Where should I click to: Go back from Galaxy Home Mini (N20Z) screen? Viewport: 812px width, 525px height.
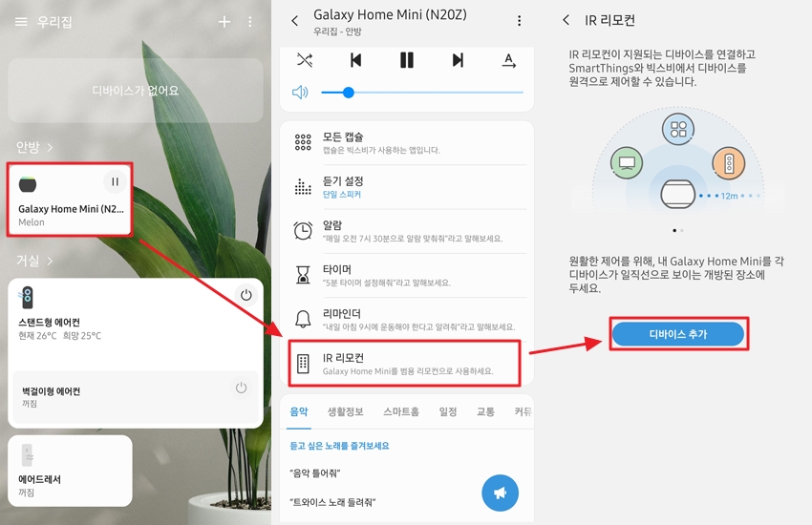294,21
